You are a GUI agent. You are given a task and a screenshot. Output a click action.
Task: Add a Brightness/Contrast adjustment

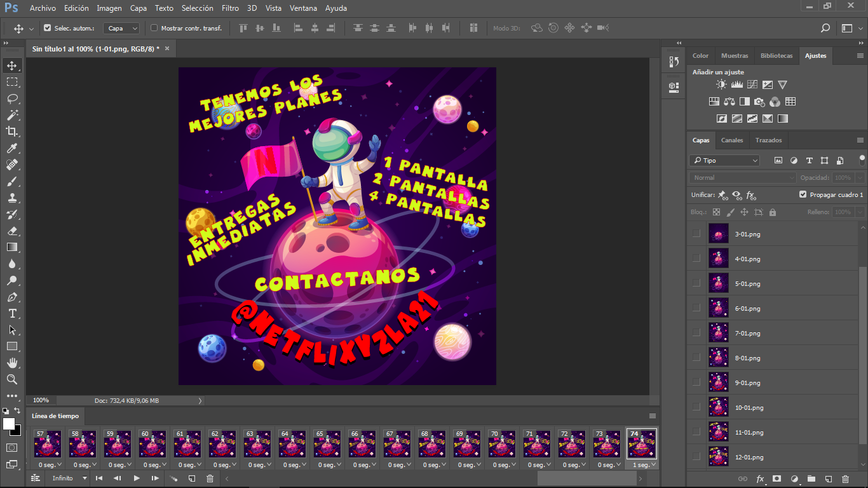721,85
